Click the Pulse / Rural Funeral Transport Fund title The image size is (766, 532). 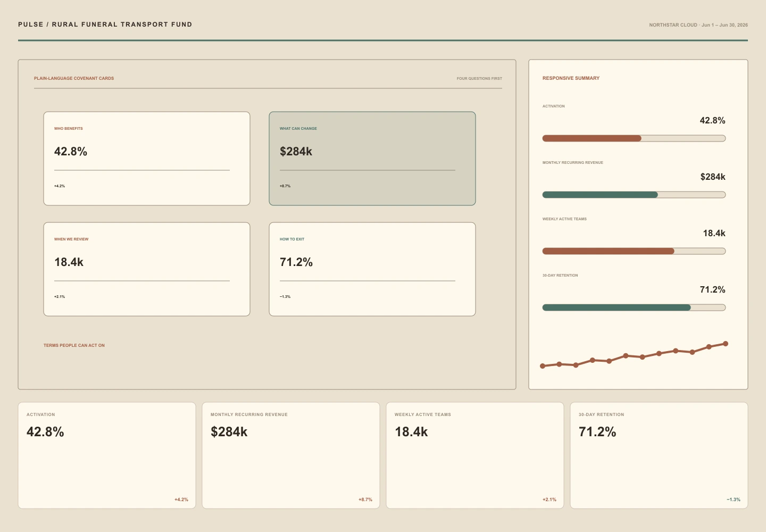pos(105,24)
